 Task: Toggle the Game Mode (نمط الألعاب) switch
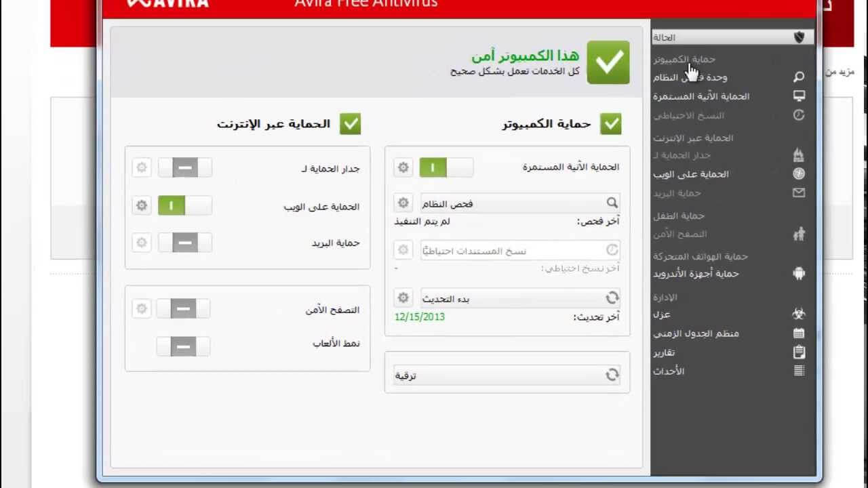click(183, 347)
